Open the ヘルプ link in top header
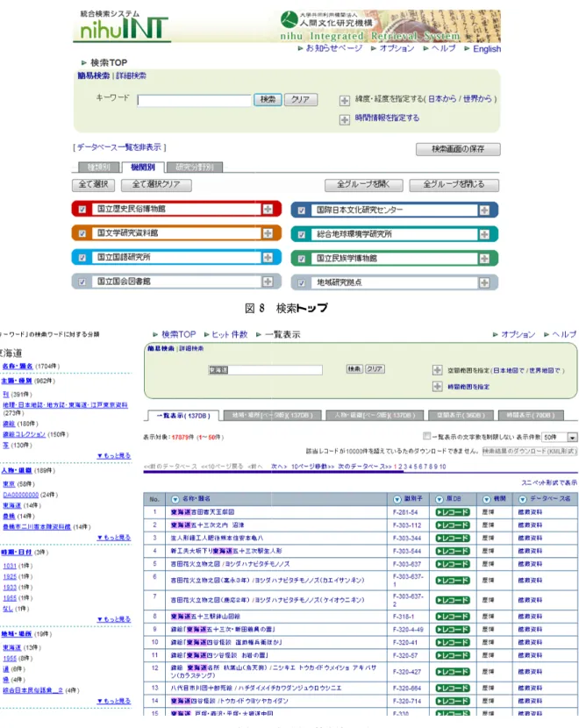The image size is (579, 728). tap(443, 48)
